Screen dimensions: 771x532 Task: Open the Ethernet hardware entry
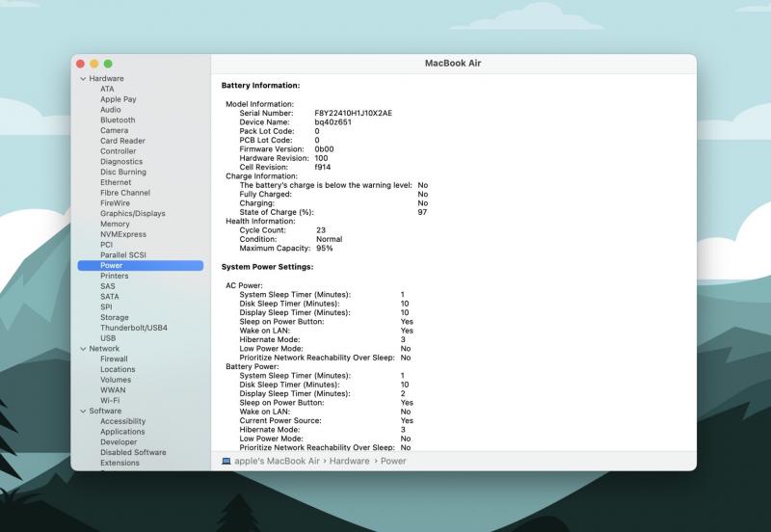point(116,182)
